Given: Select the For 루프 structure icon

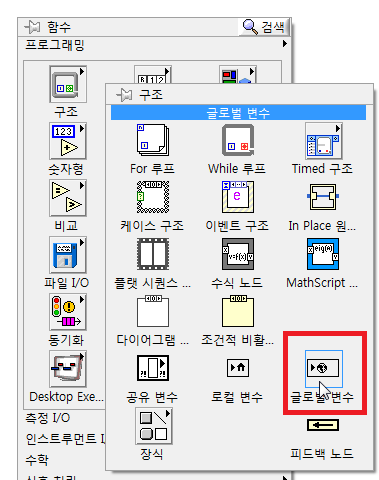Looking at the screenshot, I should [153, 140].
